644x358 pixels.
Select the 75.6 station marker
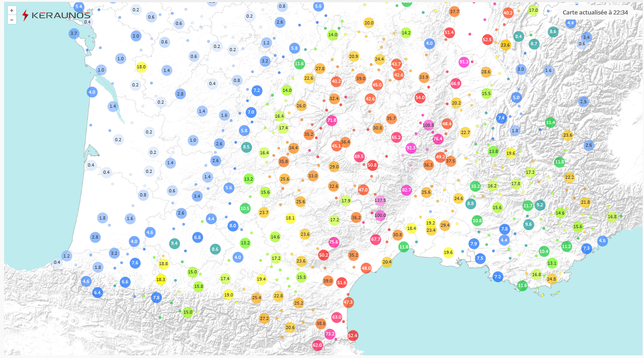coord(334,242)
